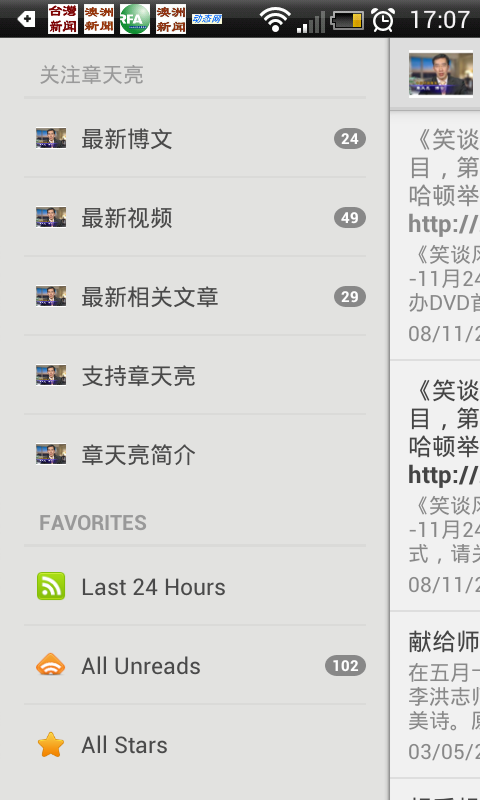Tap the alarm clock status icon
The height and width of the screenshot is (800, 480).
tap(383, 20)
